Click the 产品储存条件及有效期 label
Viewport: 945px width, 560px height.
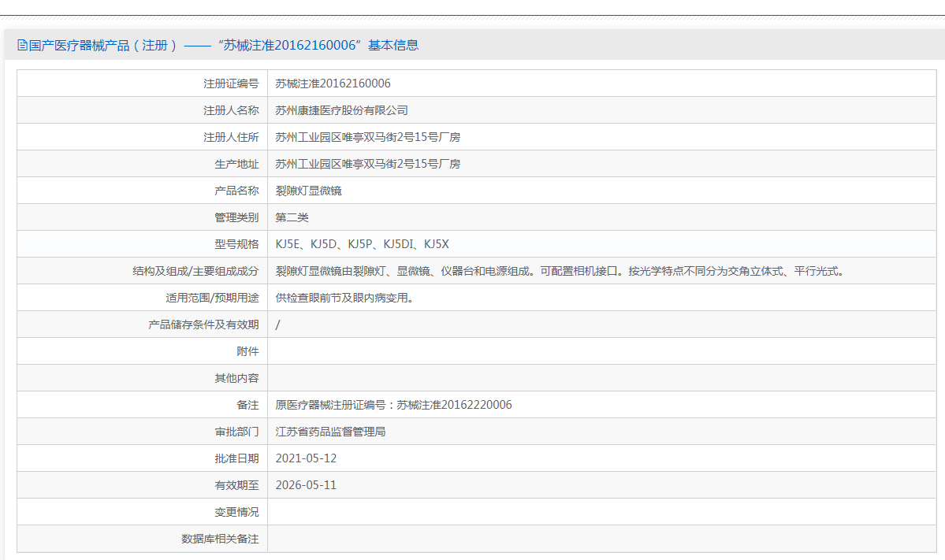[x=203, y=325]
